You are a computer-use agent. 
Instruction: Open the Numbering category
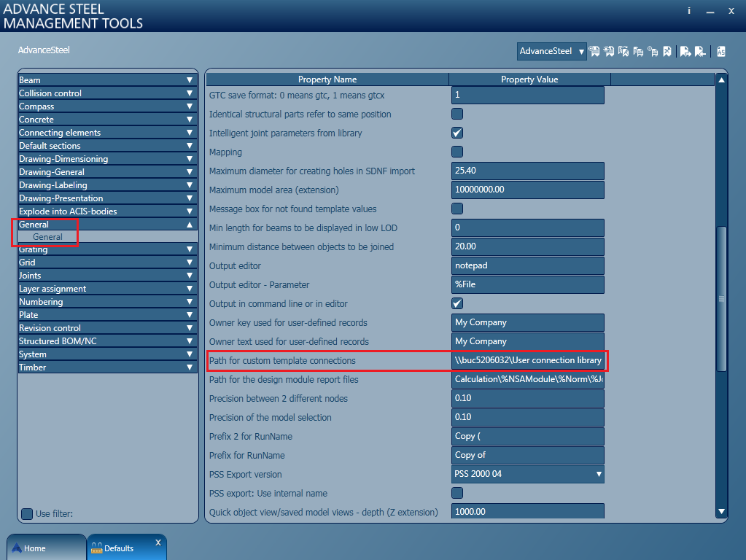pos(107,302)
